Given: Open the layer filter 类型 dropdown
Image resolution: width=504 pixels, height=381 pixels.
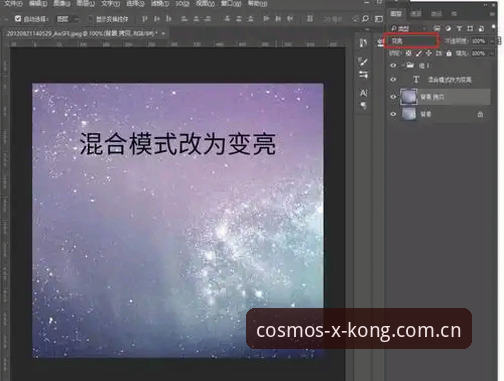Looking at the screenshot, I should 408,28.
